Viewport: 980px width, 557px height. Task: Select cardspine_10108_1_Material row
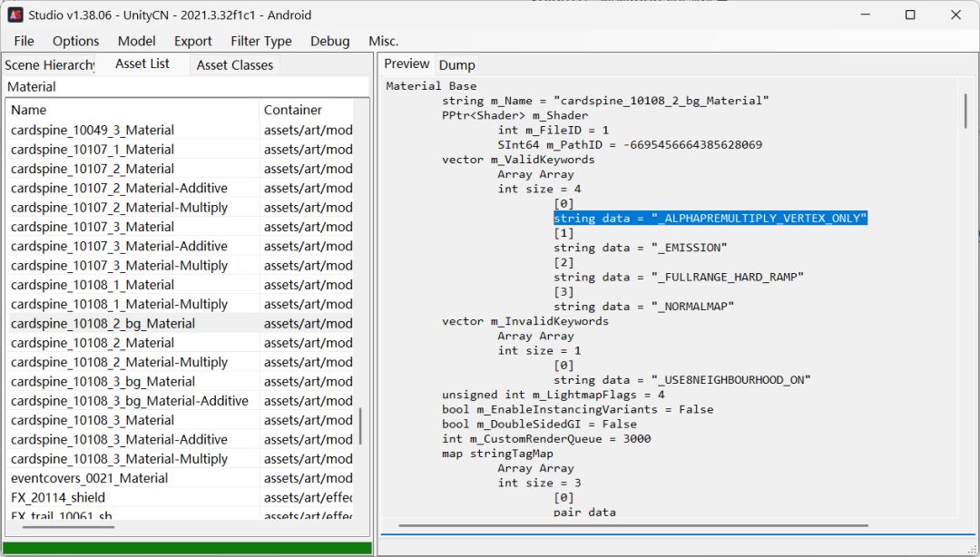180,285
